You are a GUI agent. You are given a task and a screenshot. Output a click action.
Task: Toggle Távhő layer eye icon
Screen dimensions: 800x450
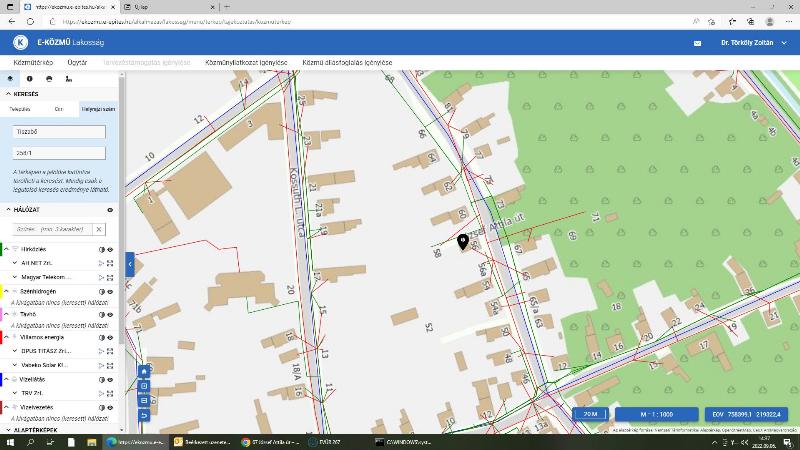point(110,315)
